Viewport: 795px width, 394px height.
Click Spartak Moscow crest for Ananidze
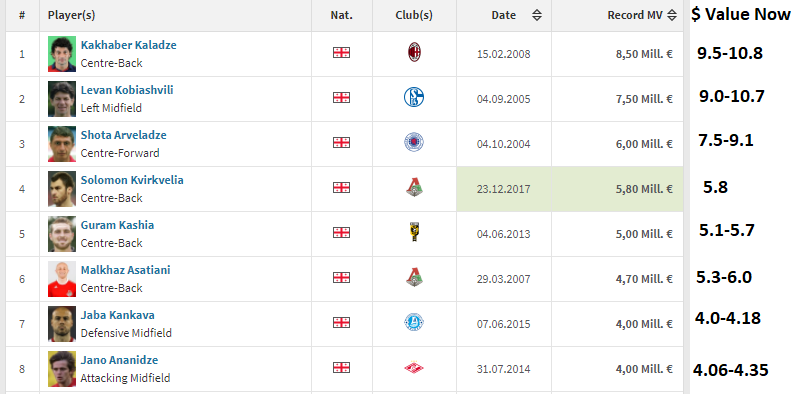coord(414,367)
